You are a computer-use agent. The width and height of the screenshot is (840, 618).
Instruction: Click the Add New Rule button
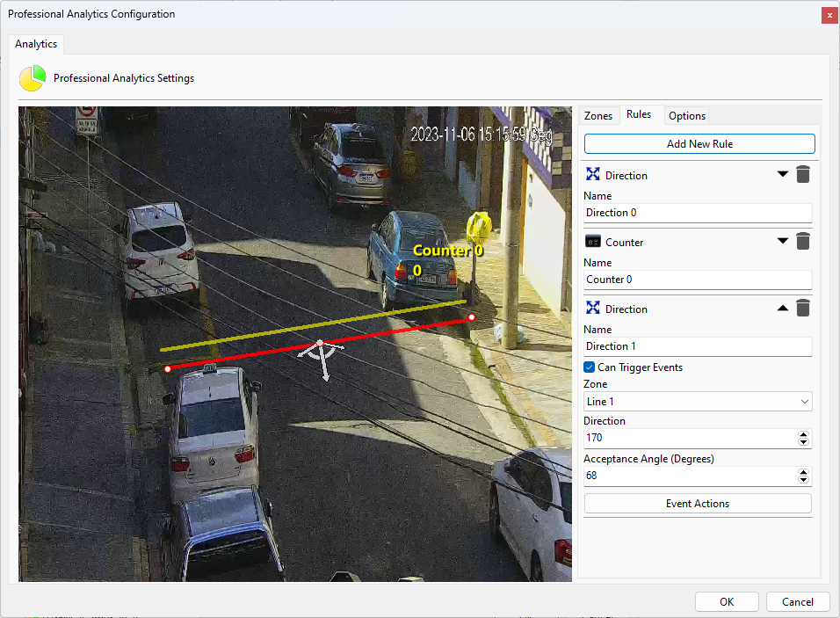(699, 143)
